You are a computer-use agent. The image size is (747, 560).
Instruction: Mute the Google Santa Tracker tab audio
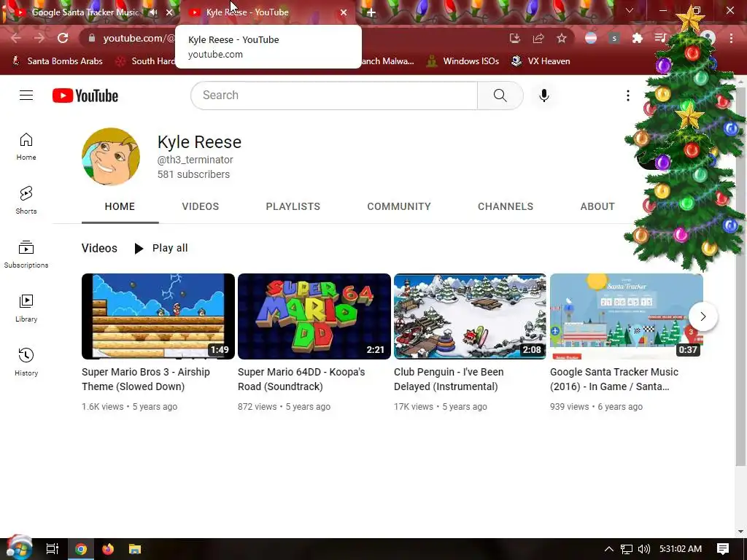[153, 12]
